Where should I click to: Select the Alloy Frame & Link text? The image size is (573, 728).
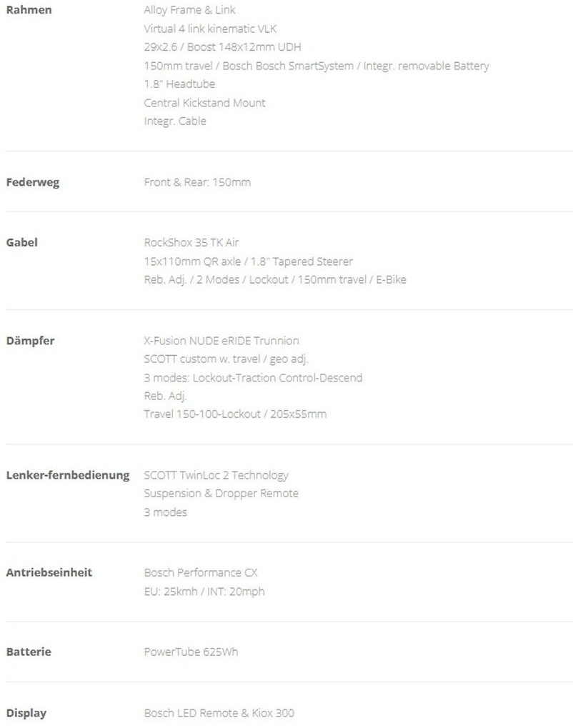pos(189,10)
